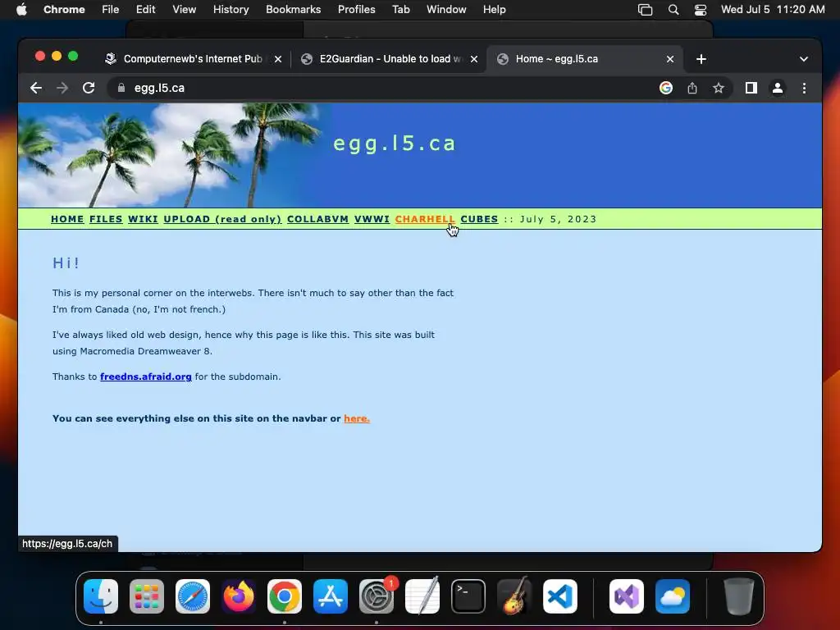Open Visual Studio Code from Dock
The height and width of the screenshot is (630, 840).
click(x=560, y=596)
